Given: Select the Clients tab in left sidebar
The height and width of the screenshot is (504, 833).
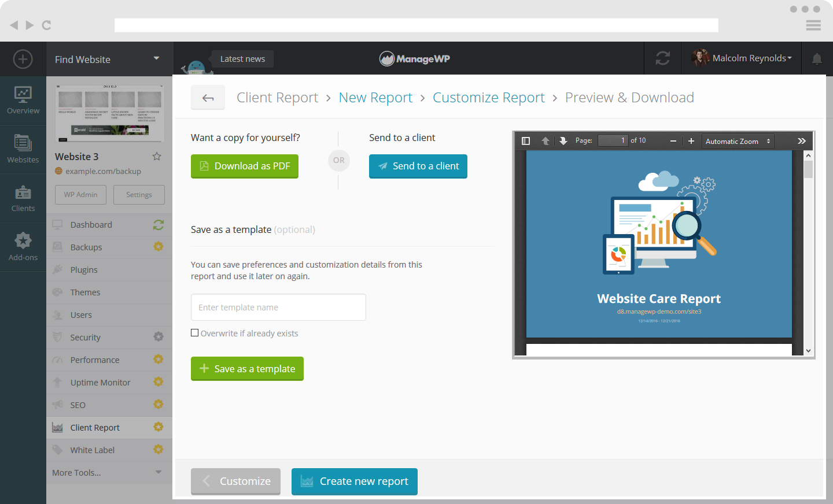Looking at the screenshot, I should coord(23,198).
